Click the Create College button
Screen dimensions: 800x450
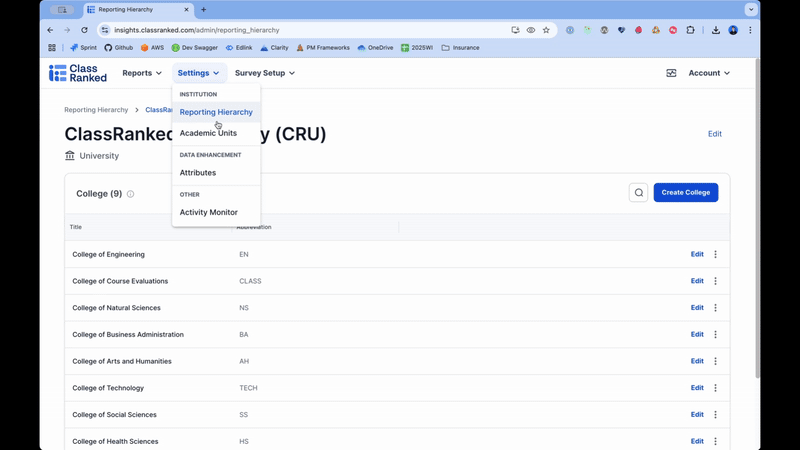tap(686, 192)
